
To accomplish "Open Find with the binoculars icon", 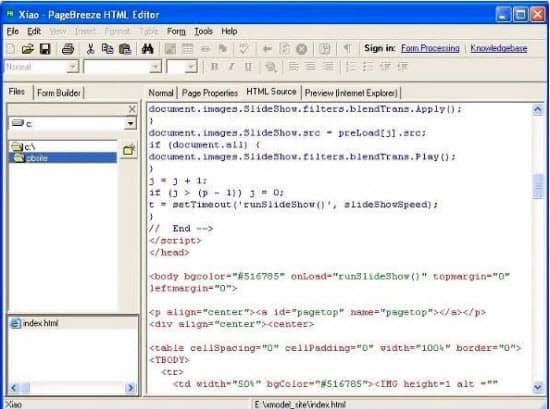I will (148, 49).
